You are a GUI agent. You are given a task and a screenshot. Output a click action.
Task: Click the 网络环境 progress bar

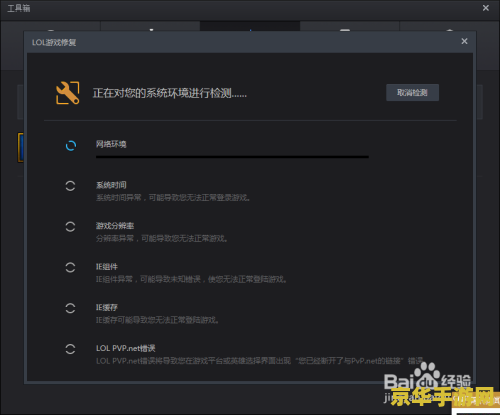232,157
